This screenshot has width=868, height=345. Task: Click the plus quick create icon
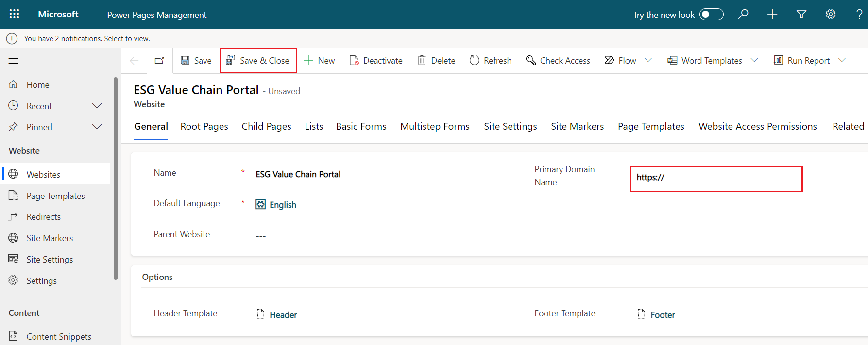click(x=772, y=15)
